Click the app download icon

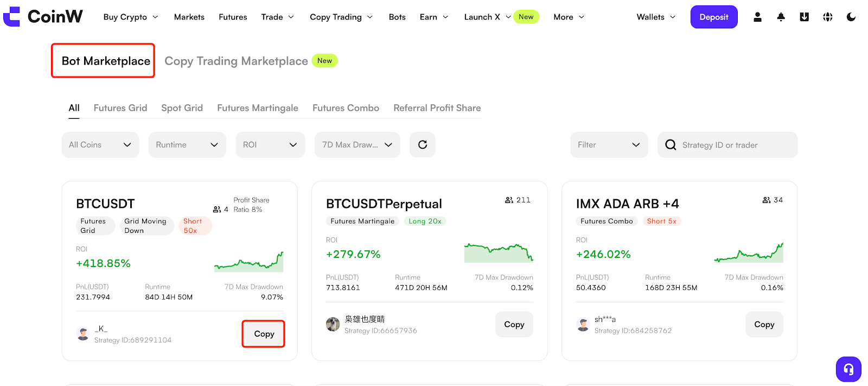(x=804, y=17)
